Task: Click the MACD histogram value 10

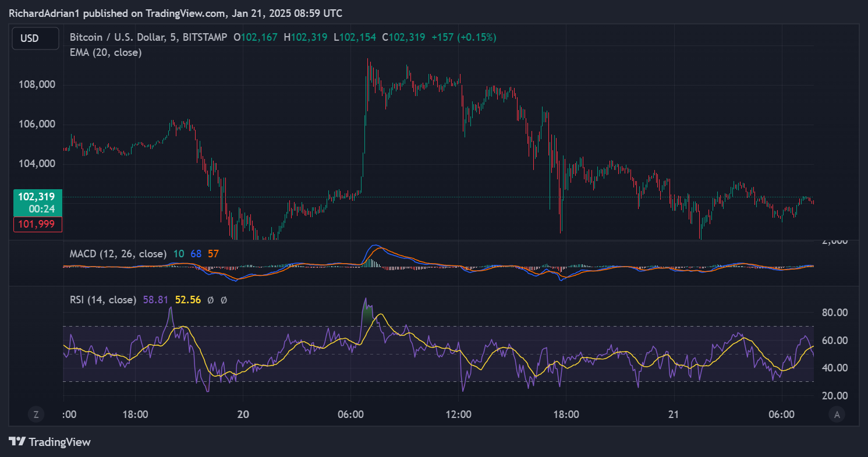Action: [x=179, y=254]
